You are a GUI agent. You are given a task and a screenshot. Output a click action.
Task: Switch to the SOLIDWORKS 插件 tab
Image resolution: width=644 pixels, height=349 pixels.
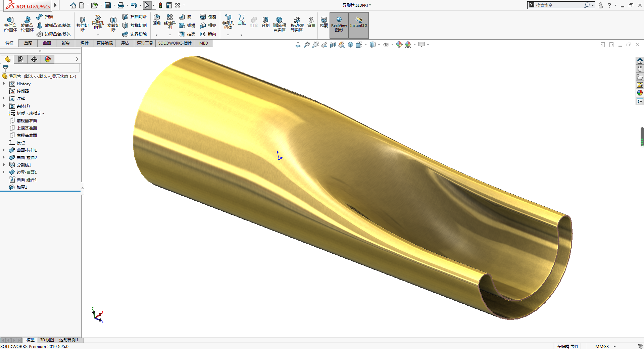coord(175,43)
